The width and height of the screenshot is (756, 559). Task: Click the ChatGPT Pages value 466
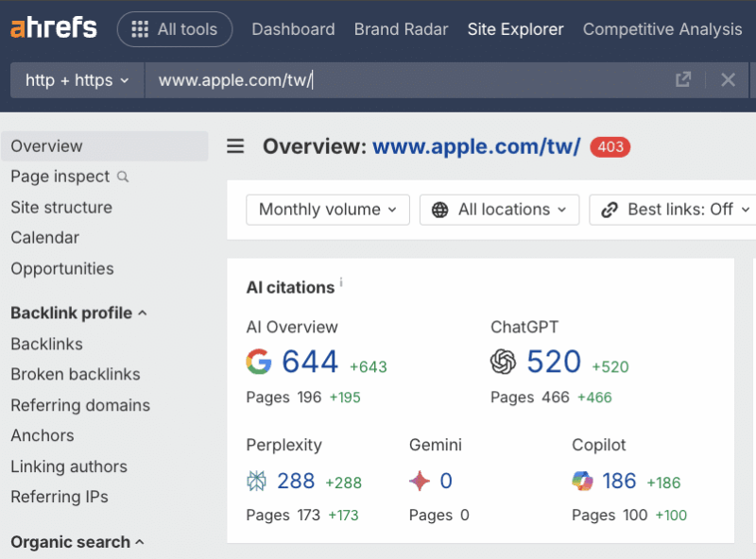point(556,398)
